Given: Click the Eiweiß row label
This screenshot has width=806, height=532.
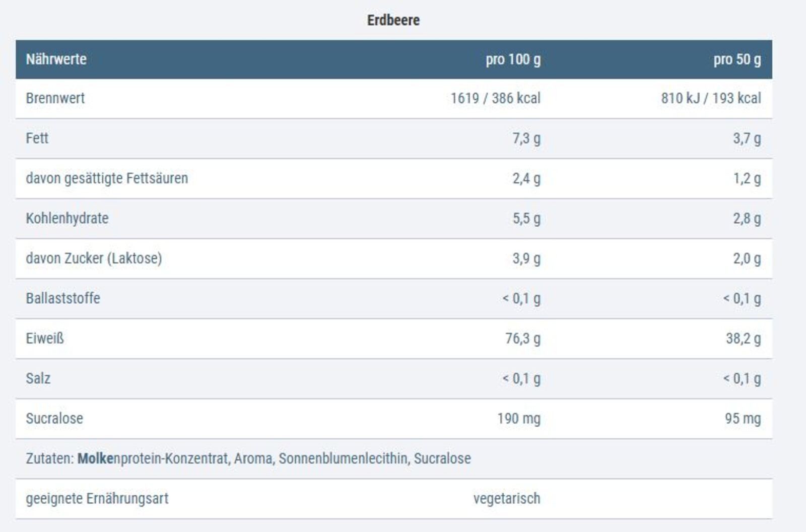Looking at the screenshot, I should [x=45, y=338].
